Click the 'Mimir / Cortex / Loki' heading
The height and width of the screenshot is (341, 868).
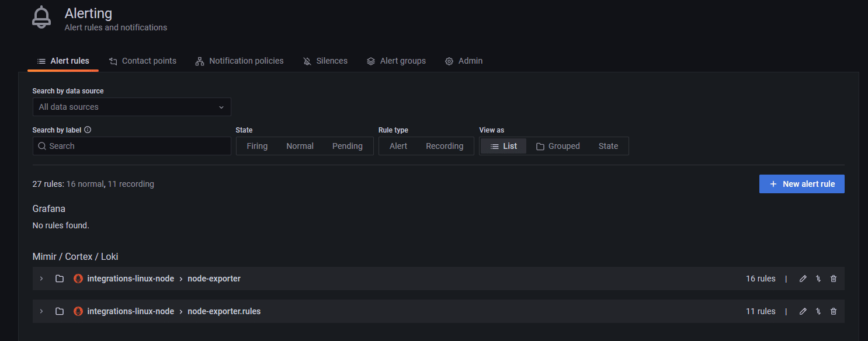(75, 256)
